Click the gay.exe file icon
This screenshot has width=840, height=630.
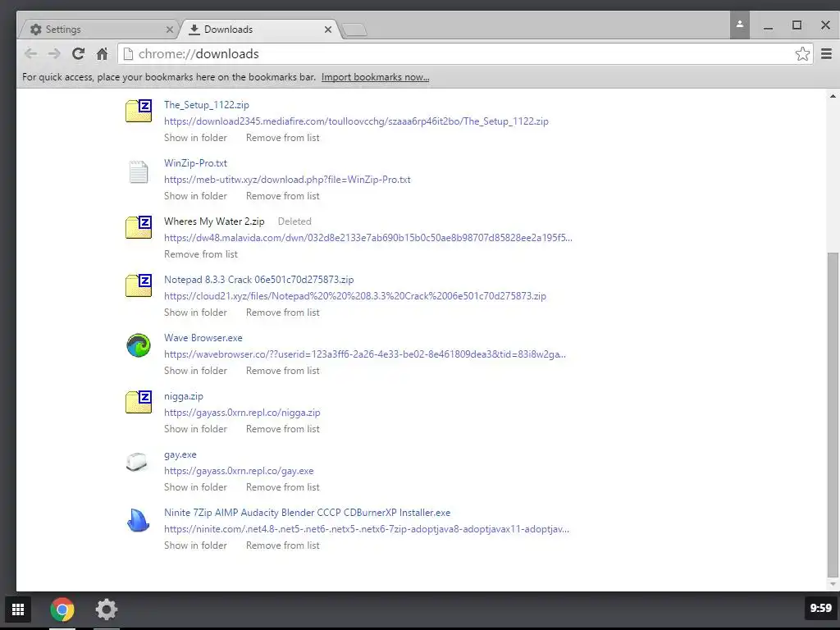tap(137, 462)
